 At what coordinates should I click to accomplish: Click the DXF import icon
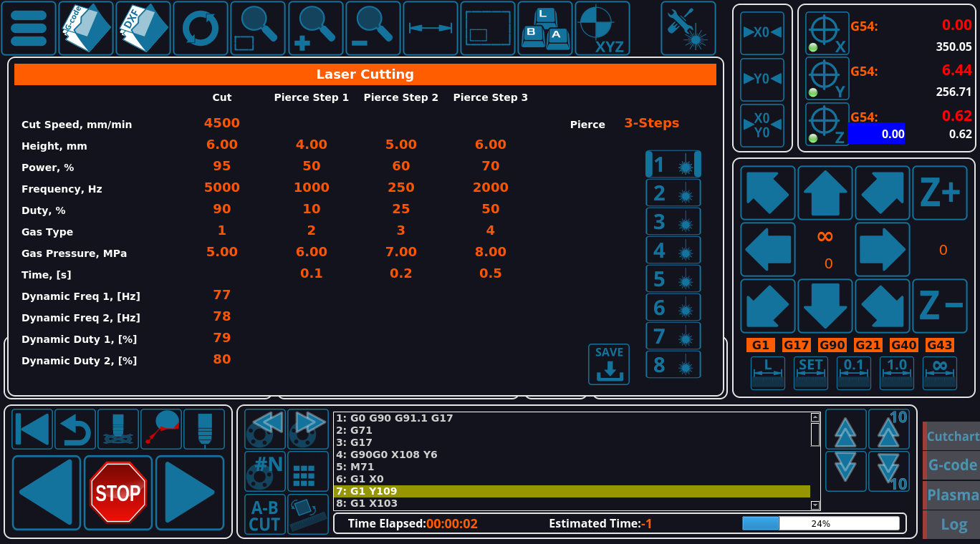coord(143,29)
